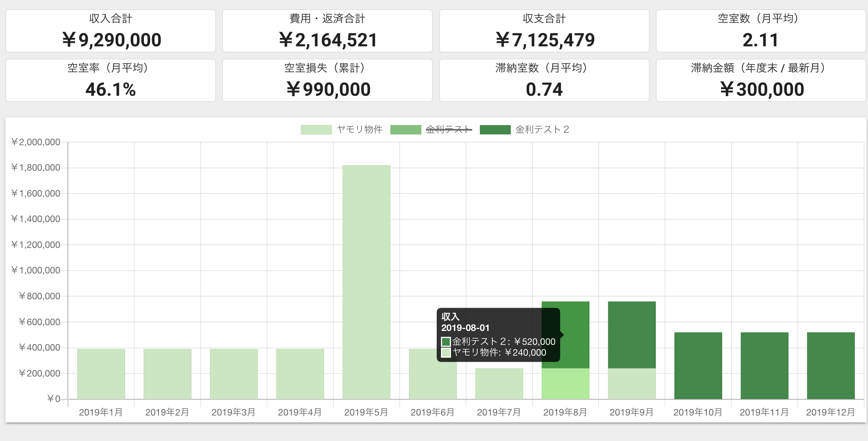Hide the ヤモリ物件 dataset via legend label
Image resolution: width=868 pixels, height=441 pixels.
(x=360, y=130)
